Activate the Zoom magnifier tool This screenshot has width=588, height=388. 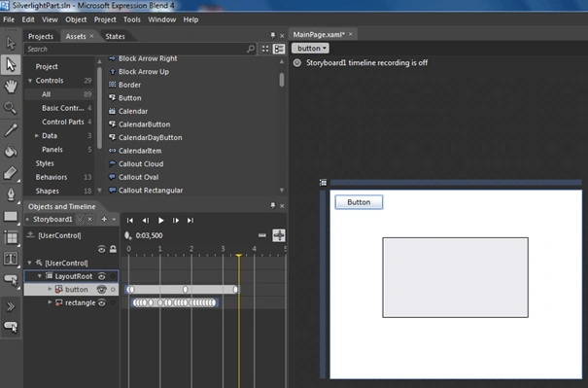coord(11,108)
